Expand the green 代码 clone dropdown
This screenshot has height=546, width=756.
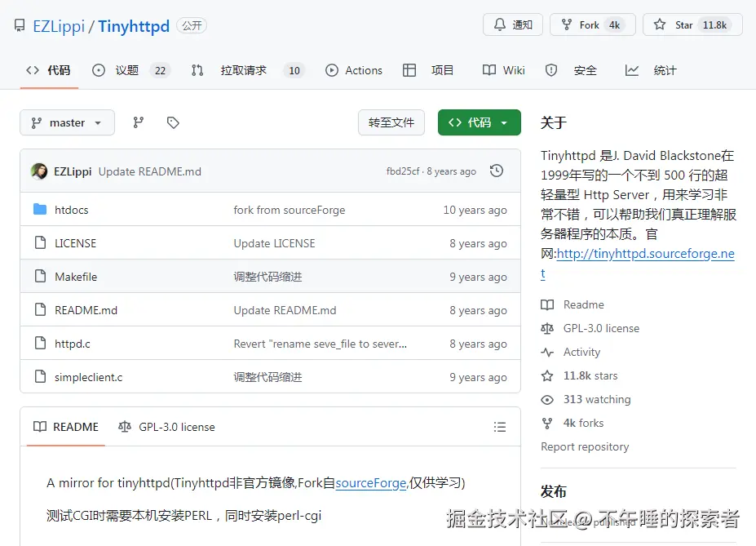pyautogui.click(x=480, y=122)
